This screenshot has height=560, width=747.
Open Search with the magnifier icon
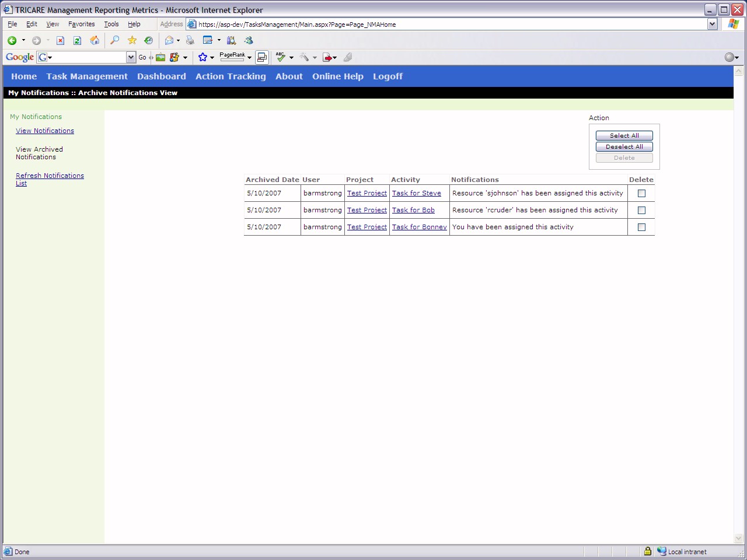point(115,40)
